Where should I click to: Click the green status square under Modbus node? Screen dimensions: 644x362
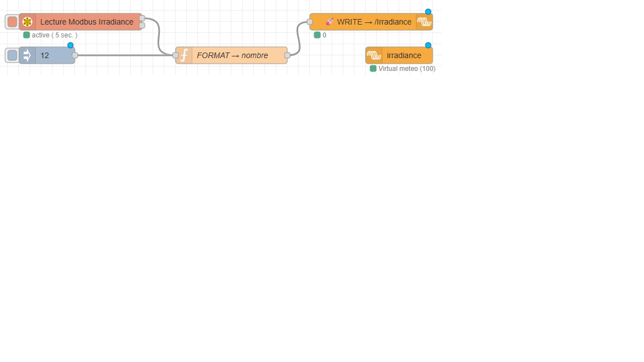tap(27, 35)
